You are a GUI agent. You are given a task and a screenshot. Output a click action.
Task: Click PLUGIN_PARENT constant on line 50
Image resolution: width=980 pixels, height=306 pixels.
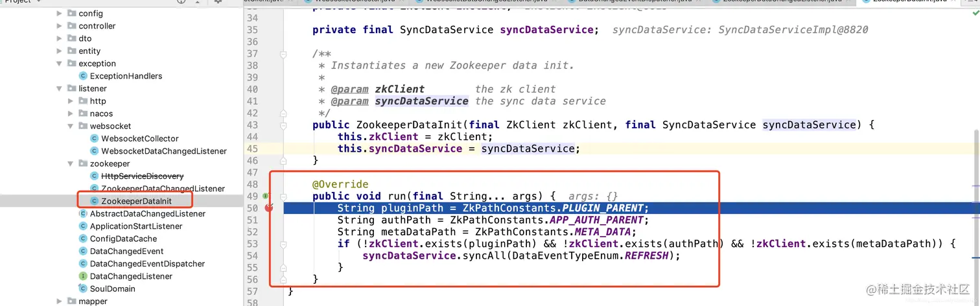click(x=603, y=208)
